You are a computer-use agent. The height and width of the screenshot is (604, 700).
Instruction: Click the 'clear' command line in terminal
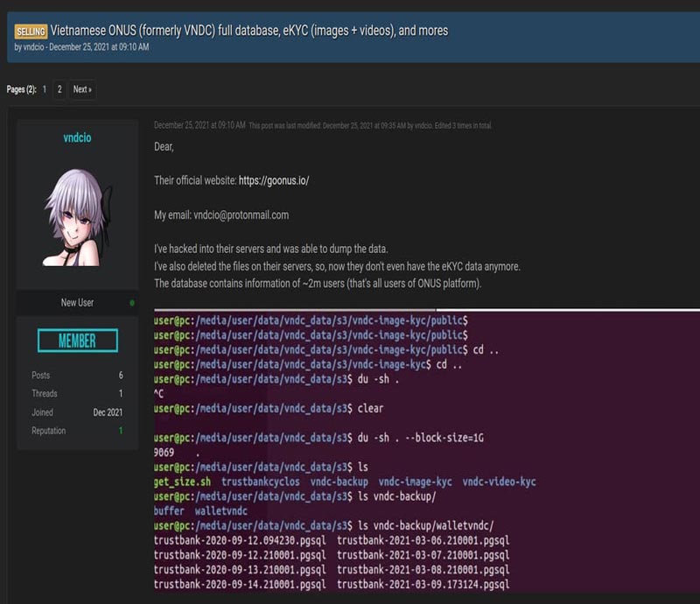269,408
